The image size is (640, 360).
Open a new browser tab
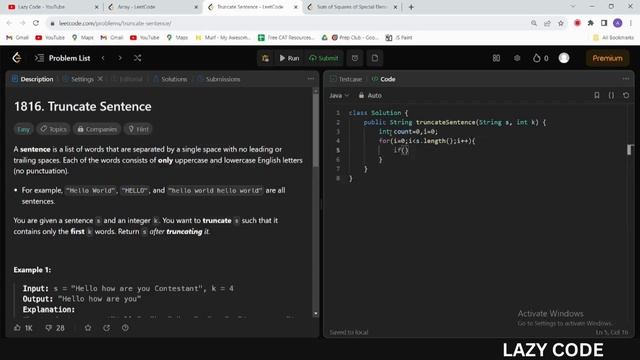click(x=411, y=7)
